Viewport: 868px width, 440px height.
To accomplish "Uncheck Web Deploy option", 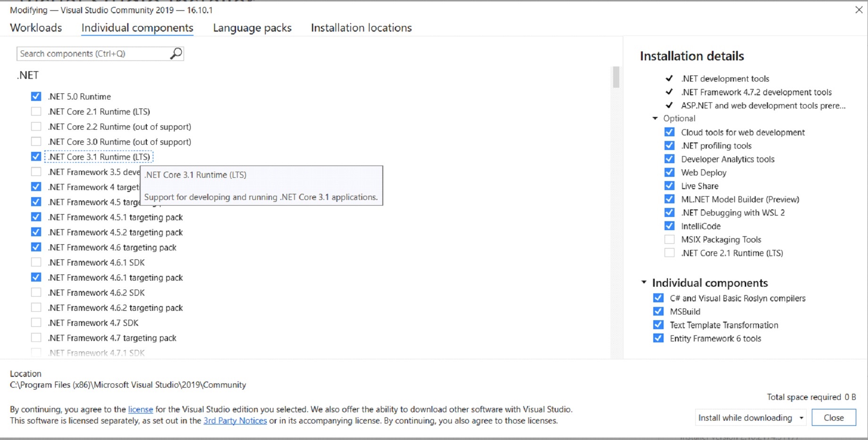I will [x=669, y=173].
